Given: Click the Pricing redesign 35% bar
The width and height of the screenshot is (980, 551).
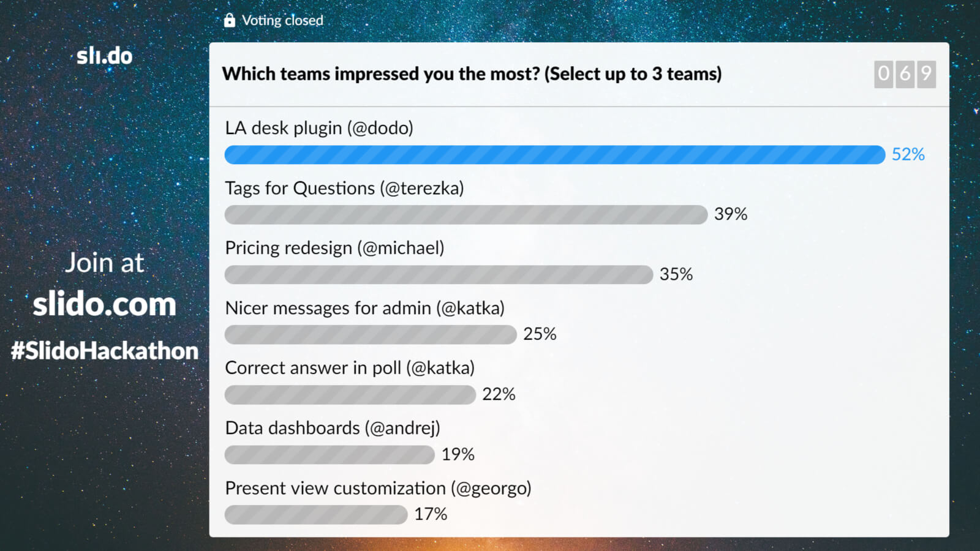Looking at the screenshot, I should pyautogui.click(x=439, y=275).
